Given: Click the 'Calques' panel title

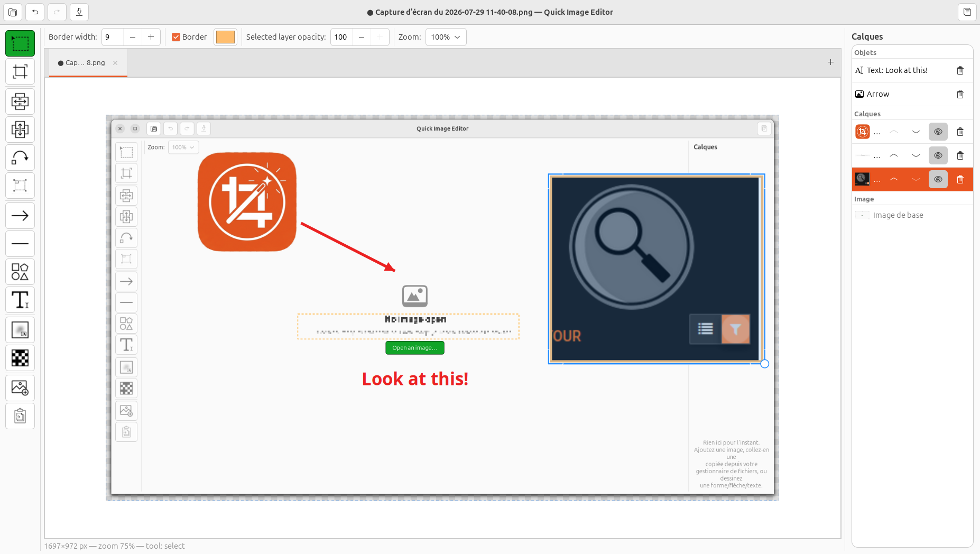Looking at the screenshot, I should [867, 36].
